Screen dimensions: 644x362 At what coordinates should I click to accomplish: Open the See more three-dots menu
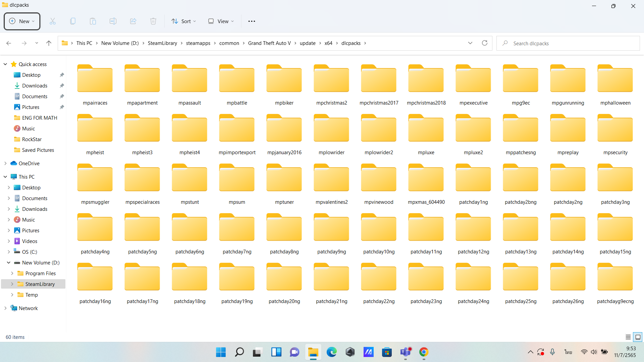click(x=252, y=21)
